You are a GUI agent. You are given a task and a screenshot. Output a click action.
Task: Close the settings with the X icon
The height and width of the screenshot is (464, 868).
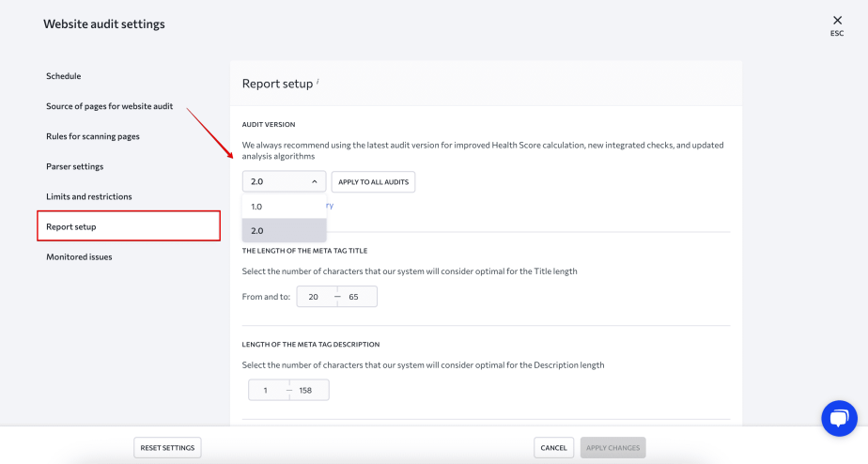(x=837, y=21)
